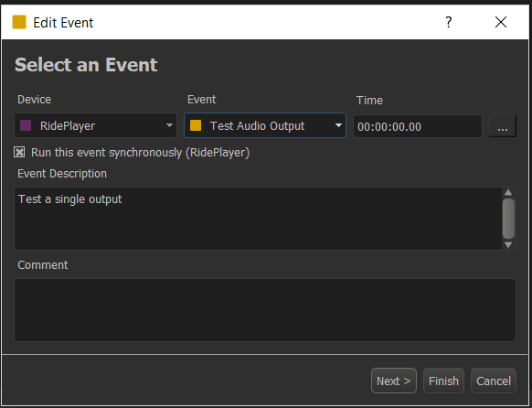Viewport: 532px width, 408px height.
Task: Go to next step with Next >
Action: pyautogui.click(x=394, y=381)
